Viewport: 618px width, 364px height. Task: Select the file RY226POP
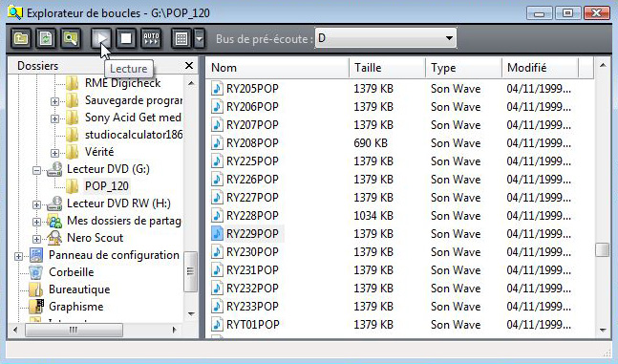[x=252, y=180]
